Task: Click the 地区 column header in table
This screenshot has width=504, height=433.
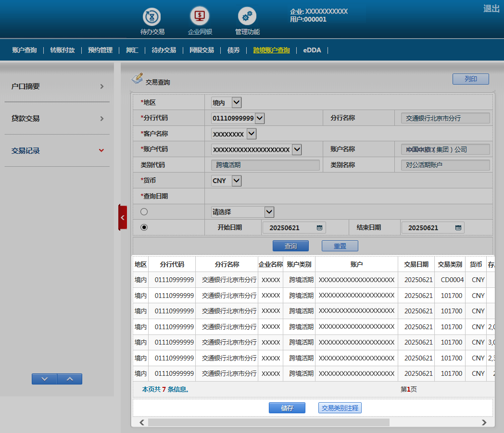Action: [x=140, y=264]
